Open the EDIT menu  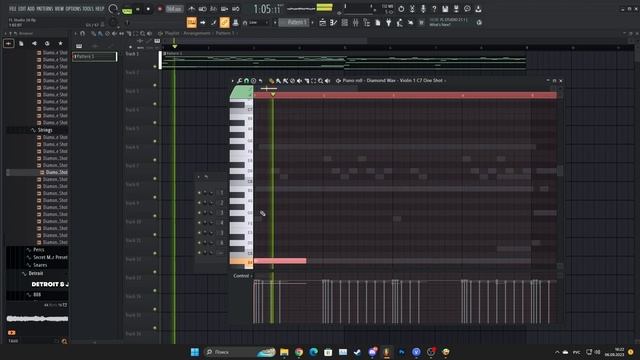coord(22,9)
